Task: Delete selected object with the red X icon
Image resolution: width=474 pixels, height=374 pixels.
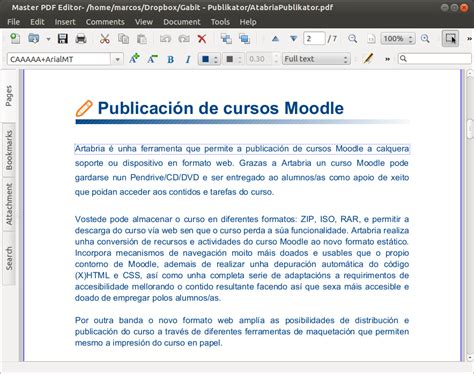Action: [202, 39]
